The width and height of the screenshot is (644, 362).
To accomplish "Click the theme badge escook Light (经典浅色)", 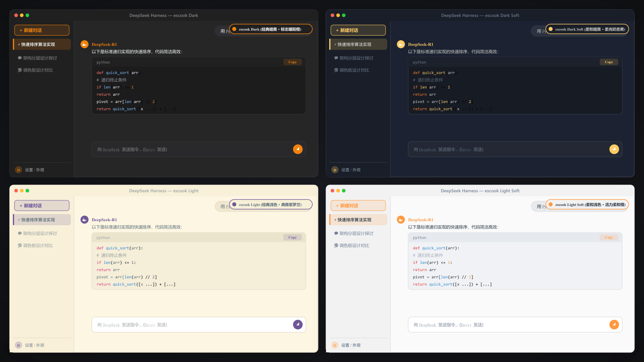I will point(271,204).
